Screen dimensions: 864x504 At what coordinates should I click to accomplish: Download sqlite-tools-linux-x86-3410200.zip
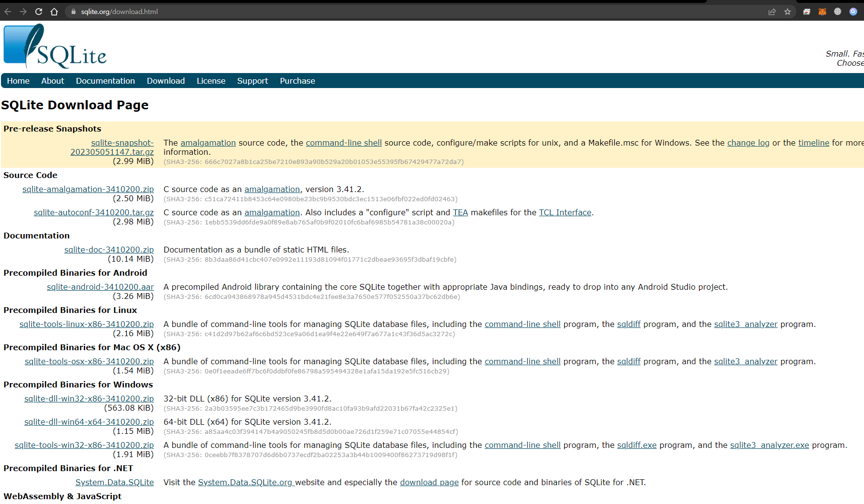pos(87,324)
